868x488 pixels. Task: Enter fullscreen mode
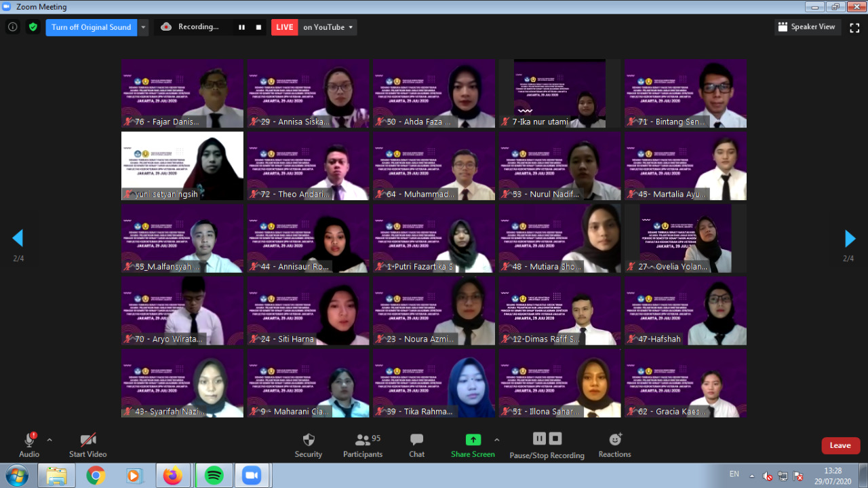[x=854, y=29]
